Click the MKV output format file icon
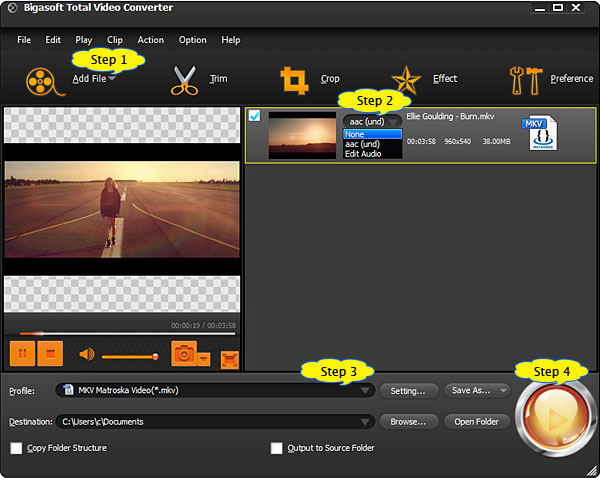The width and height of the screenshot is (600, 478). [540, 133]
